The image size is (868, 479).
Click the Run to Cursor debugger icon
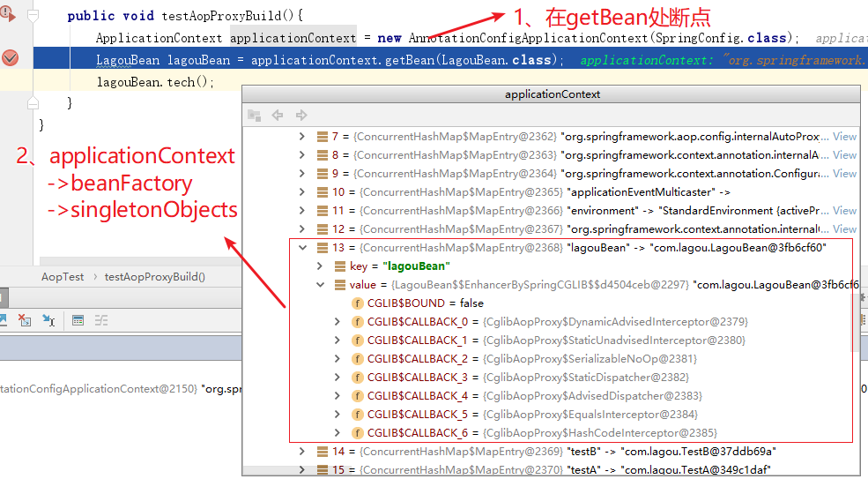click(48, 320)
